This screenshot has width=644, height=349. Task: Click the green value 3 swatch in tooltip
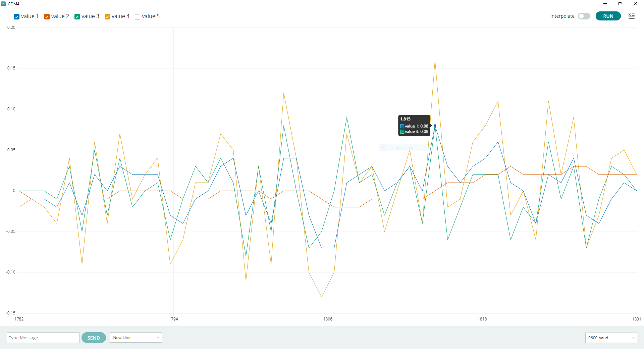click(402, 132)
